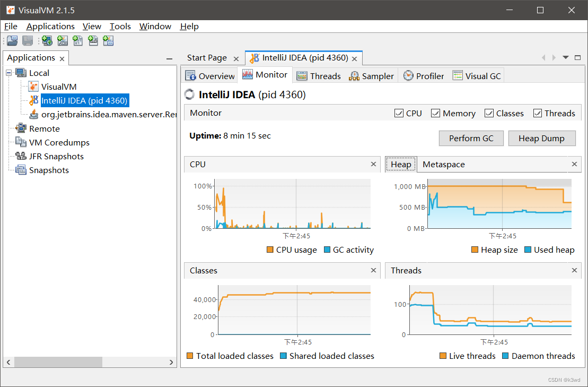Click the JFR Snapshots icon
The height and width of the screenshot is (387, 588).
pos(21,156)
